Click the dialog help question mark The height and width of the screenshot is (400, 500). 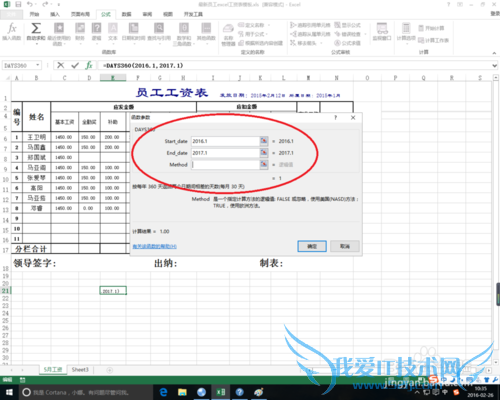[x=336, y=117]
